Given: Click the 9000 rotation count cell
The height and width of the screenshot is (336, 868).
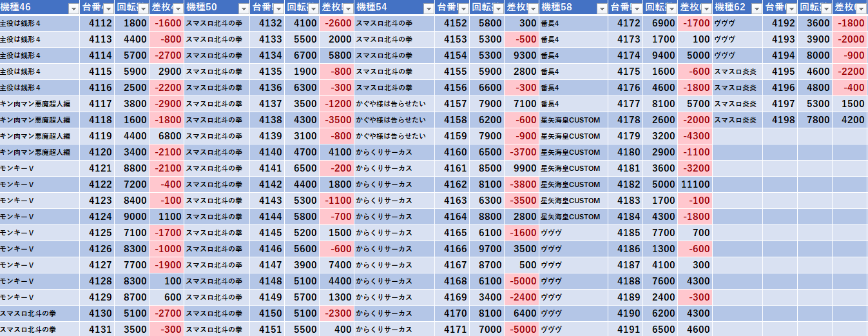Looking at the screenshot, I should pyautogui.click(x=132, y=217).
